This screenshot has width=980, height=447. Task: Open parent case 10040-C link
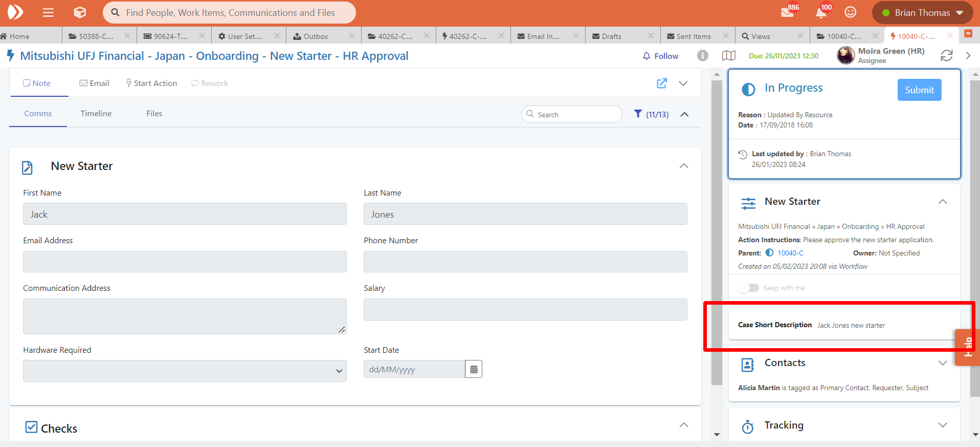(x=790, y=253)
